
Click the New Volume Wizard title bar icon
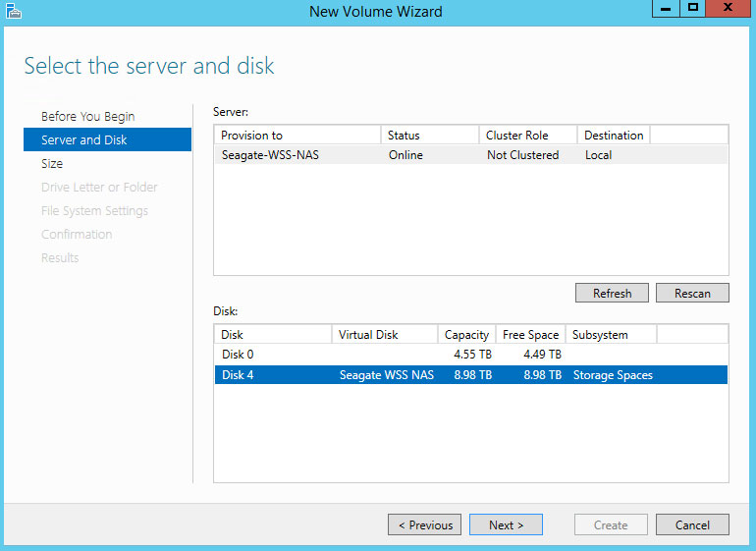14,12
